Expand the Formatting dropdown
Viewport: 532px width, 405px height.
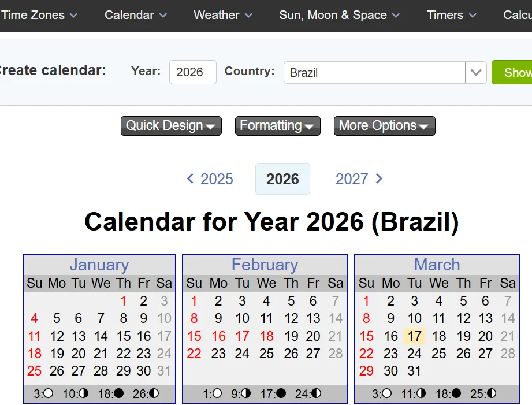click(x=277, y=126)
